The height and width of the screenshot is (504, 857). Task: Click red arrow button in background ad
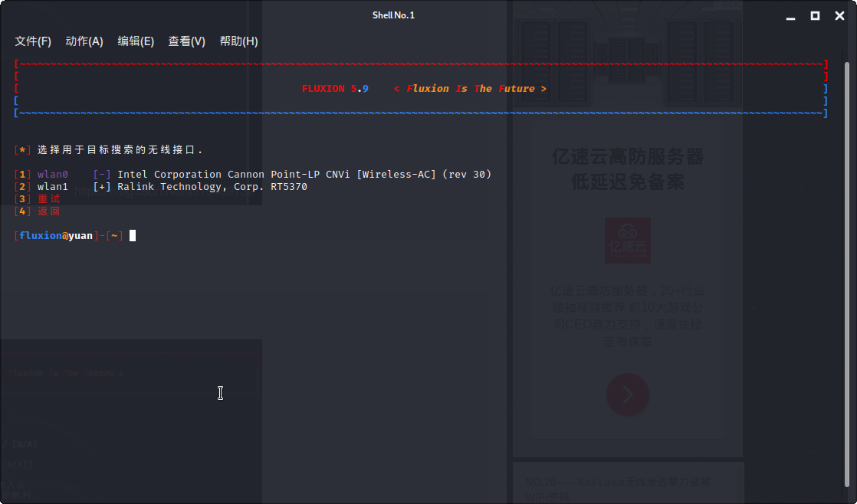(x=628, y=394)
